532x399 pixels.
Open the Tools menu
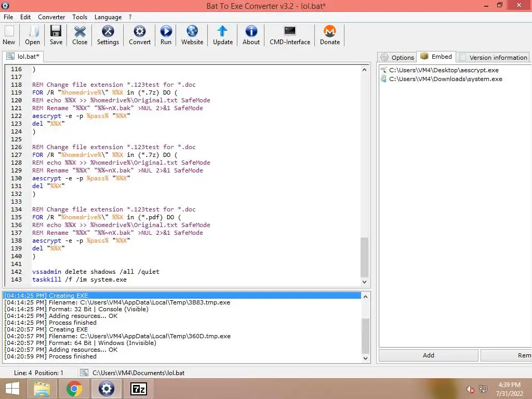(x=79, y=17)
